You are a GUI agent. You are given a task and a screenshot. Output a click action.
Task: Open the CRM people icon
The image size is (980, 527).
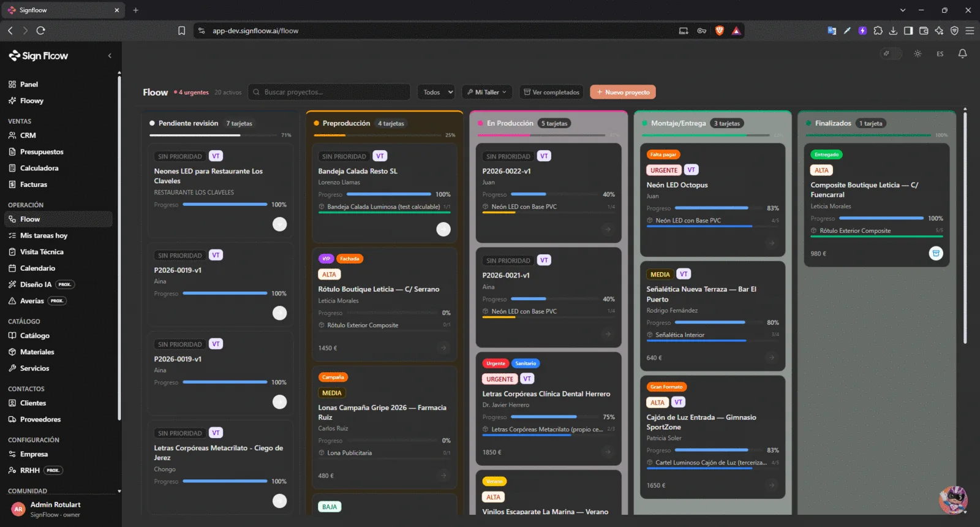[x=12, y=135]
